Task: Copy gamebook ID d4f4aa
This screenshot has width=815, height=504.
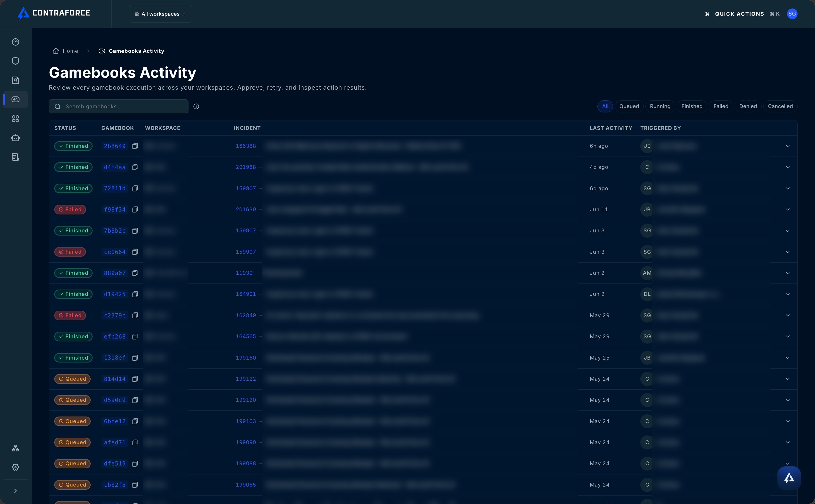Action: click(x=135, y=167)
